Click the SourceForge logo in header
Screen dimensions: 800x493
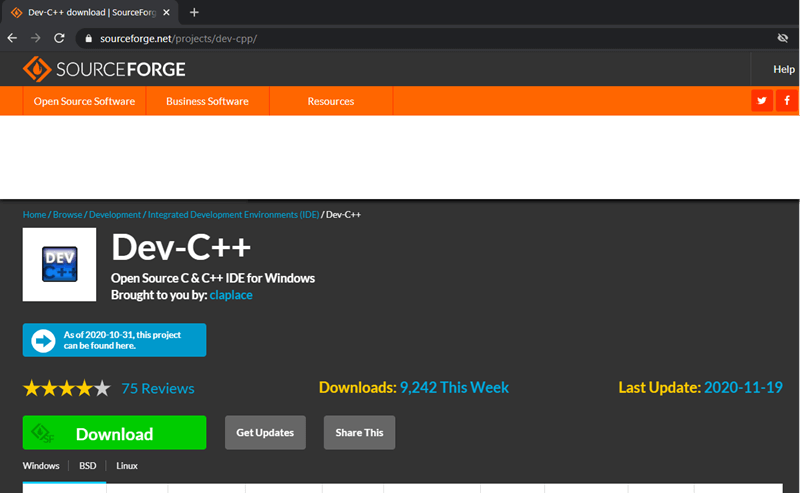tap(105, 69)
